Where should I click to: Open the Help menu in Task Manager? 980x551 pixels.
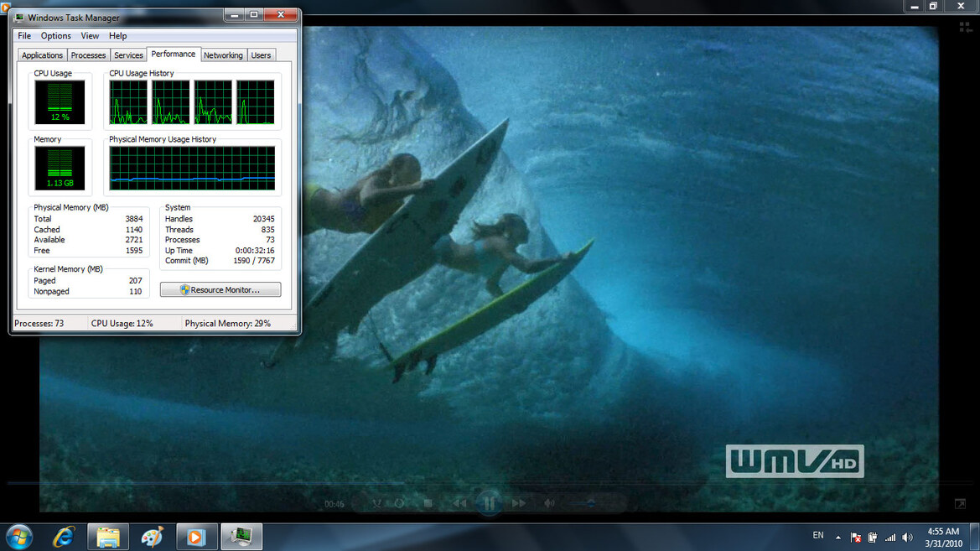117,36
